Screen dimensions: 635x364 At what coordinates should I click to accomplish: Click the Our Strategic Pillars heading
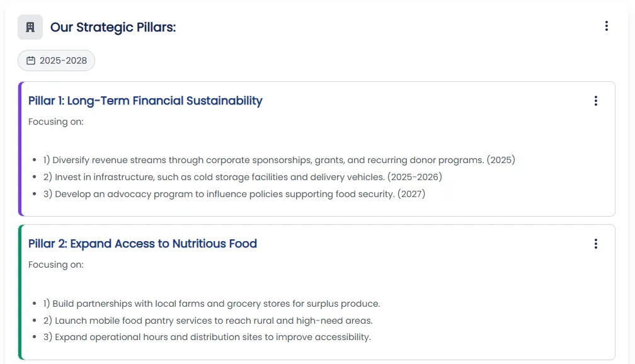click(x=113, y=27)
